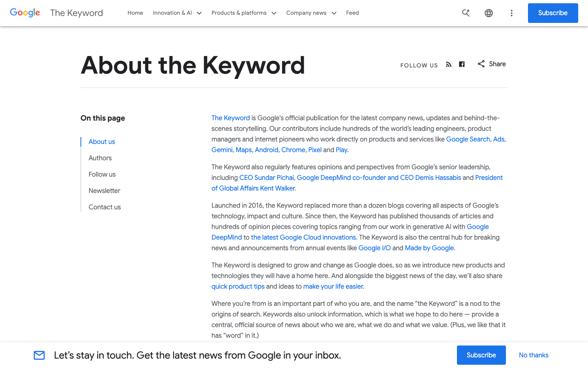Open the Google DeepMind link in third paragraph

(x=227, y=237)
